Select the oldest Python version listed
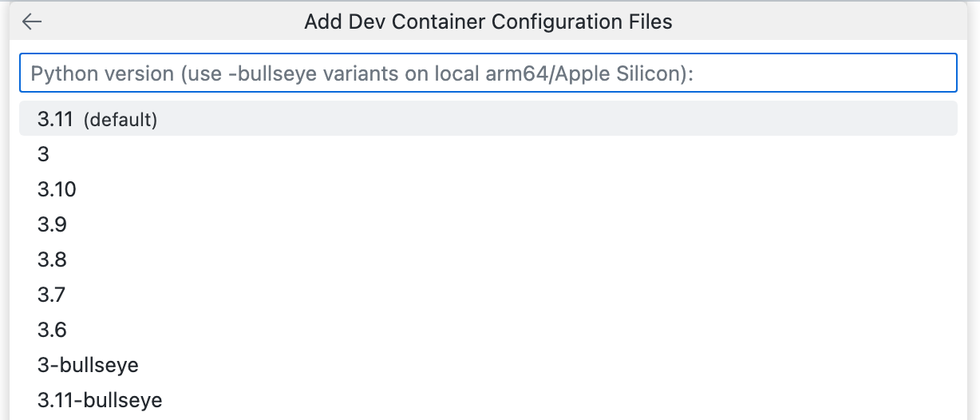The image size is (980, 420). (x=52, y=330)
